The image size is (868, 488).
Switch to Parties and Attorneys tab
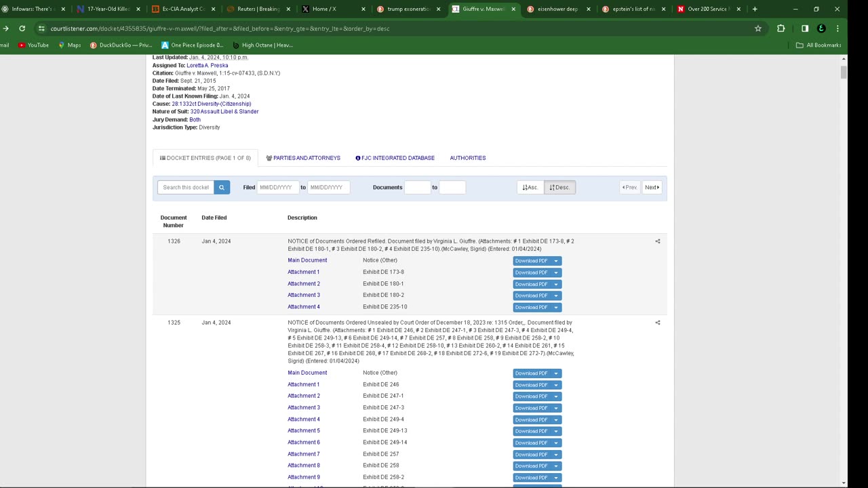pyautogui.click(x=303, y=158)
